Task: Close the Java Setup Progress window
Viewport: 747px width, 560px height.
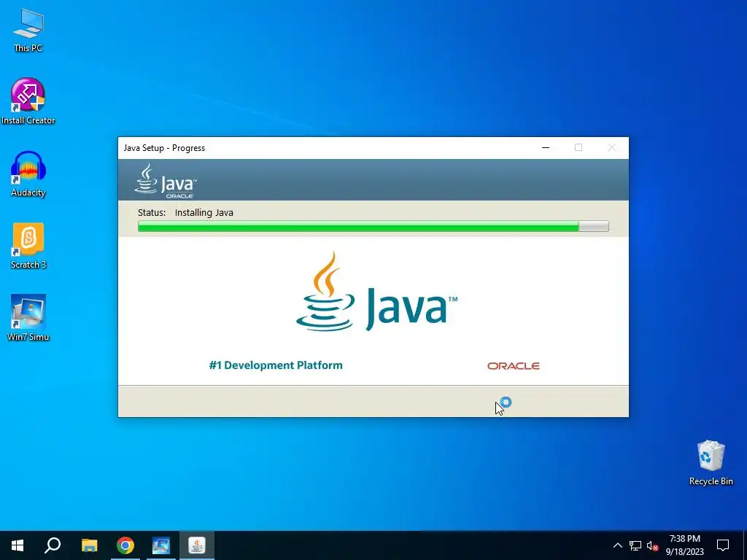Action: 612,147
